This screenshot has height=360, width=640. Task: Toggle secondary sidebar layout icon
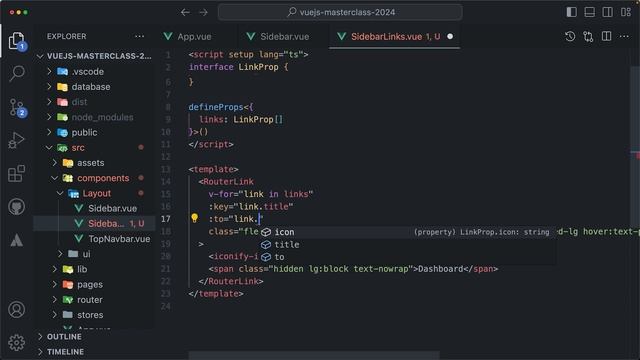[607, 12]
